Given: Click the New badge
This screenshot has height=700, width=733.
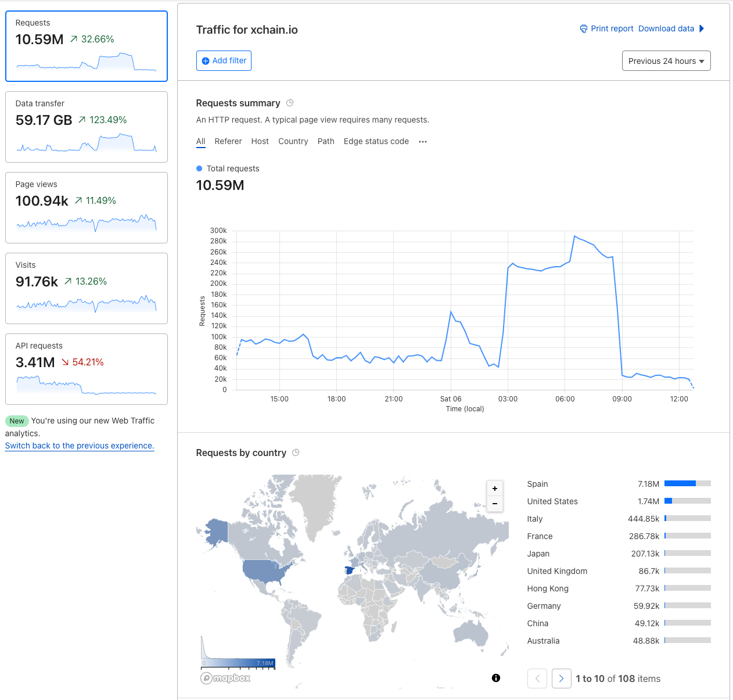Looking at the screenshot, I should tap(17, 421).
